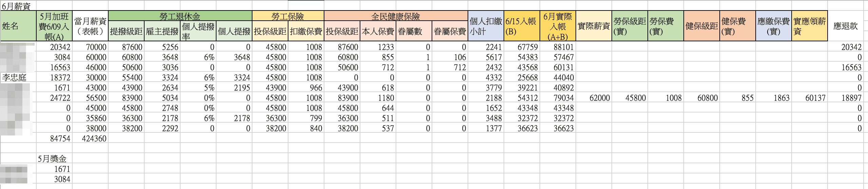
Task: Click the 6/15 deposit cell 25668
Action: coord(522,78)
